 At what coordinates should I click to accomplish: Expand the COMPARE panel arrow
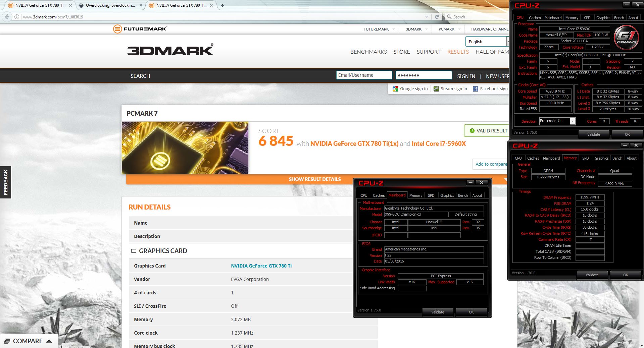49,341
